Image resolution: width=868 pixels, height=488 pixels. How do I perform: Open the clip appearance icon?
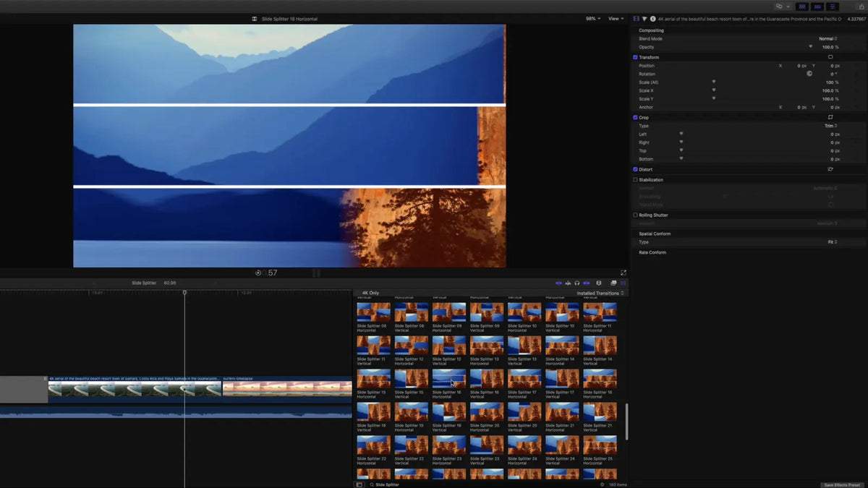(599, 283)
